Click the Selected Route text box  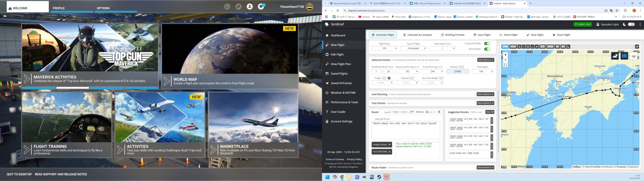coord(406,130)
